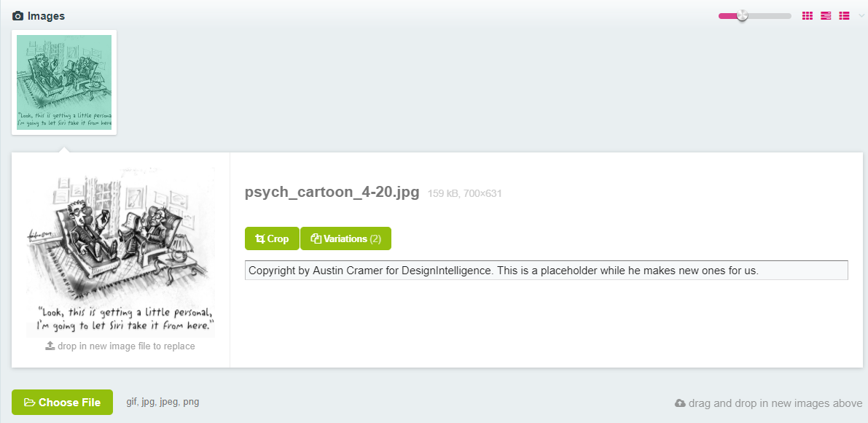Switch to list view layout
The image size is (868, 423).
pos(826,15)
